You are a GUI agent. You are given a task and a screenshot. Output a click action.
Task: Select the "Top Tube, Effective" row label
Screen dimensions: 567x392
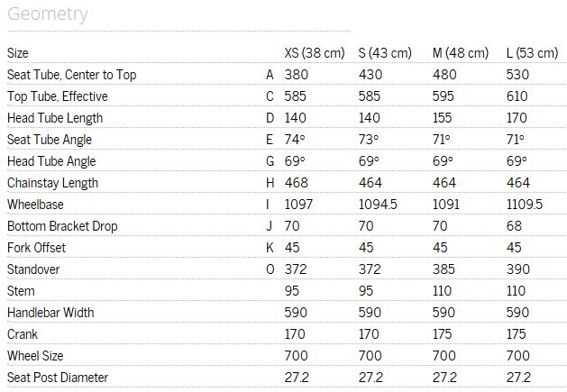pos(57,96)
